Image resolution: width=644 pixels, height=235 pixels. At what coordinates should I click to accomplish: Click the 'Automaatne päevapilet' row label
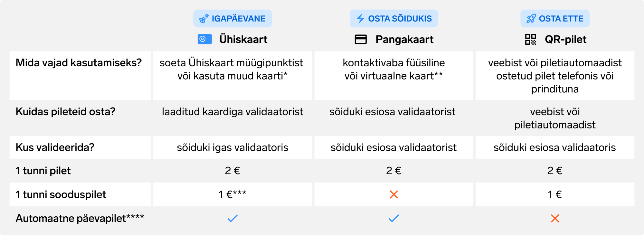coord(80,218)
